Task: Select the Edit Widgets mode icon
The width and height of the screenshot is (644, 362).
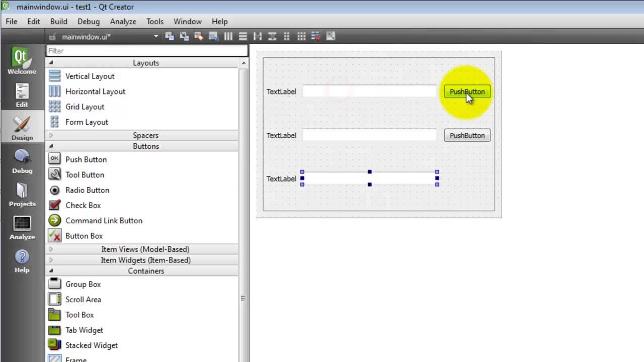Action: point(170,36)
